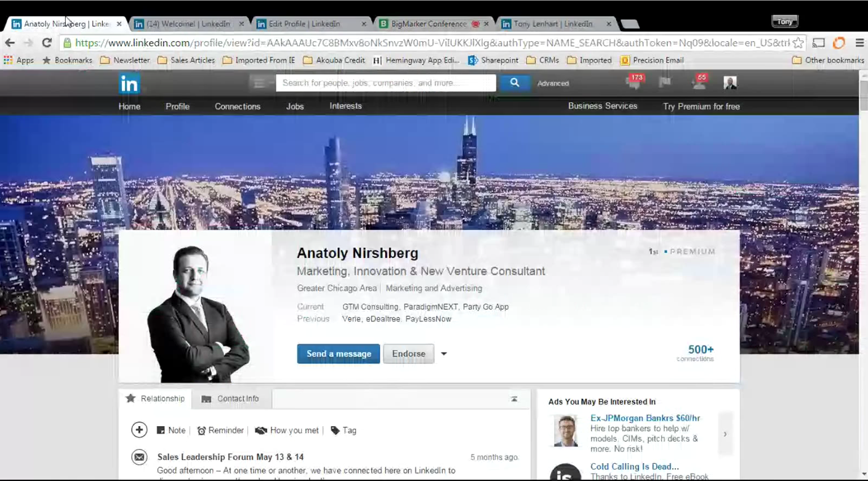Open Other bookmarks folder

(829, 60)
